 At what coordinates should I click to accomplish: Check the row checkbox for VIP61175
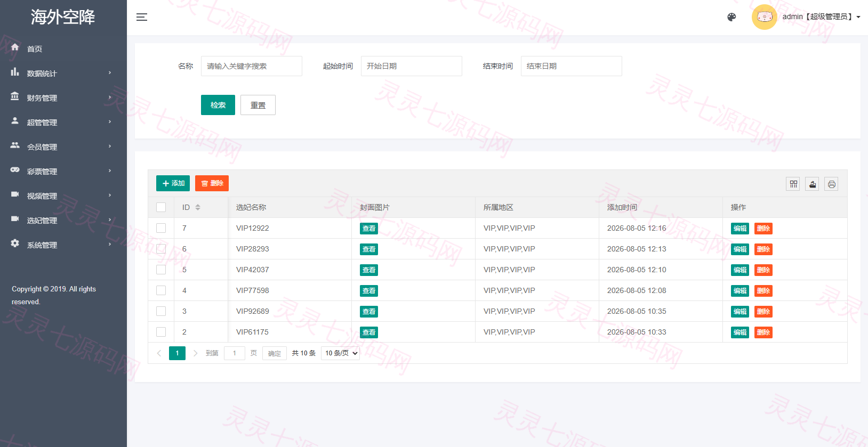[161, 332]
